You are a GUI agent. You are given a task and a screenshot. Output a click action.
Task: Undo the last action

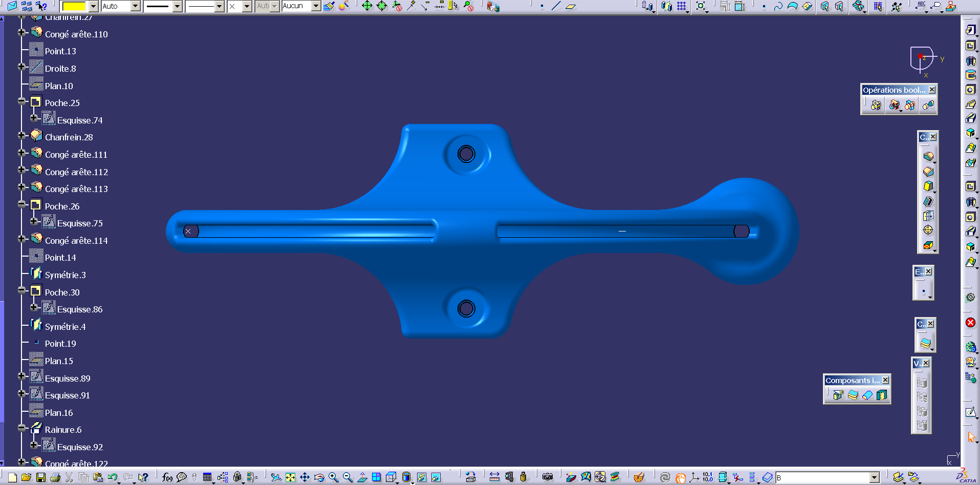[113, 477]
